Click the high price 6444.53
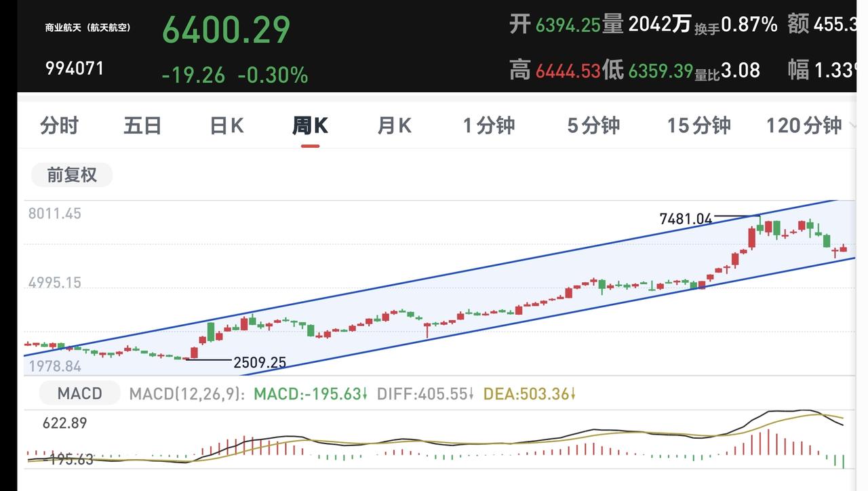Screen dimensions: 868x491 [568, 71]
